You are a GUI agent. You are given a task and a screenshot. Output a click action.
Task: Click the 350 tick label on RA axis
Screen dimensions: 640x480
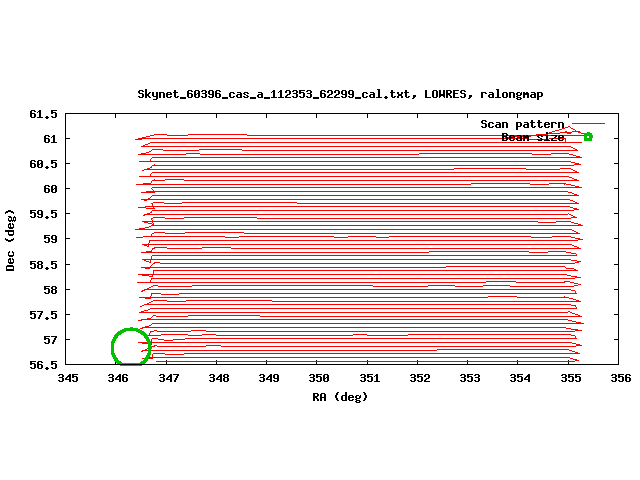pos(319,378)
